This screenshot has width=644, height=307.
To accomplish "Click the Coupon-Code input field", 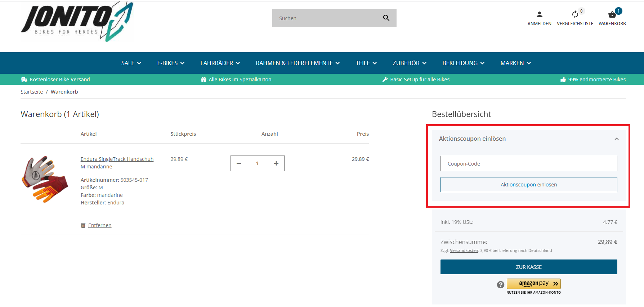I will (529, 164).
